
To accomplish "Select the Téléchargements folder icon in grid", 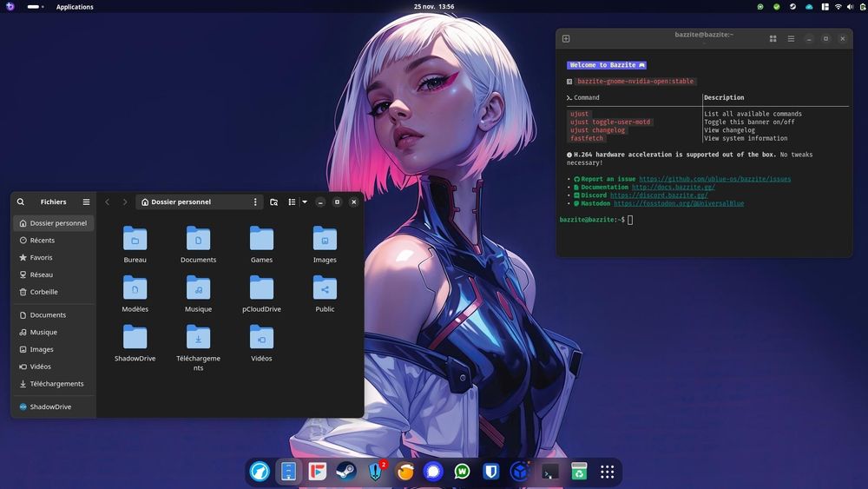I will (198, 337).
